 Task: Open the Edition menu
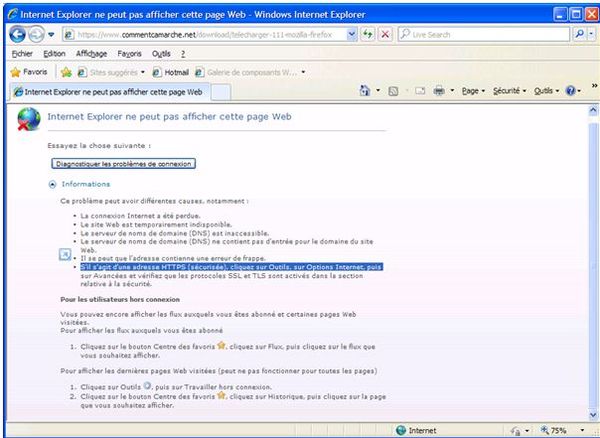54,54
